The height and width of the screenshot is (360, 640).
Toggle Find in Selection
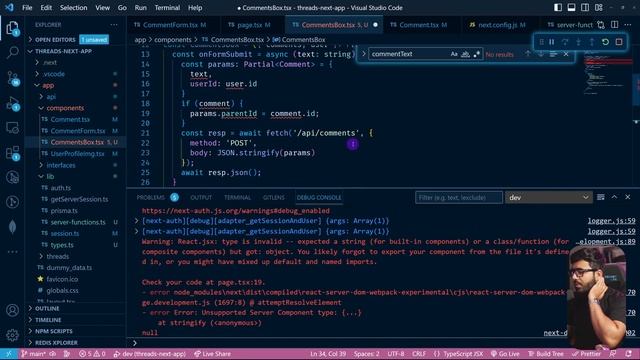click(553, 54)
